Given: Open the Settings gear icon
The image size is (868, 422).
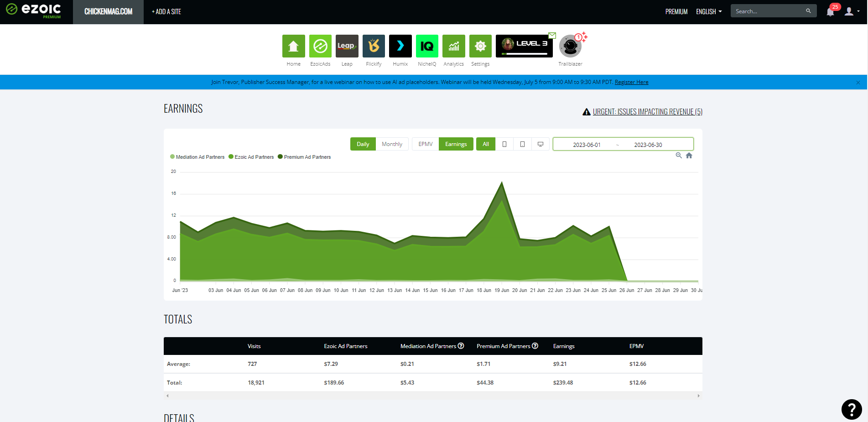Looking at the screenshot, I should (x=480, y=46).
